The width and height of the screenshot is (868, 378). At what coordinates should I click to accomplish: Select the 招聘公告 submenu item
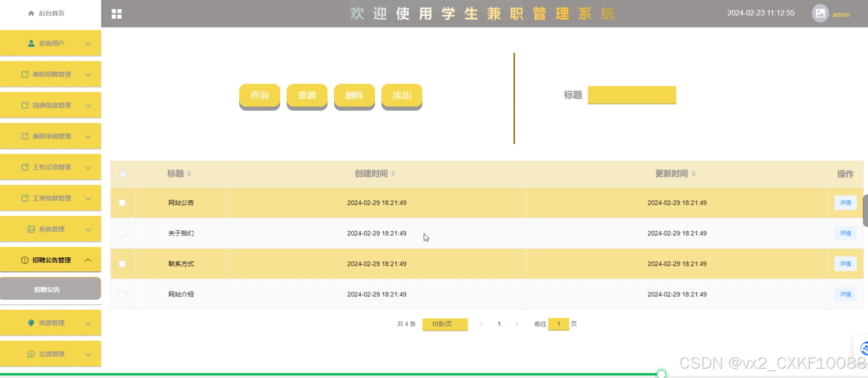(x=50, y=289)
